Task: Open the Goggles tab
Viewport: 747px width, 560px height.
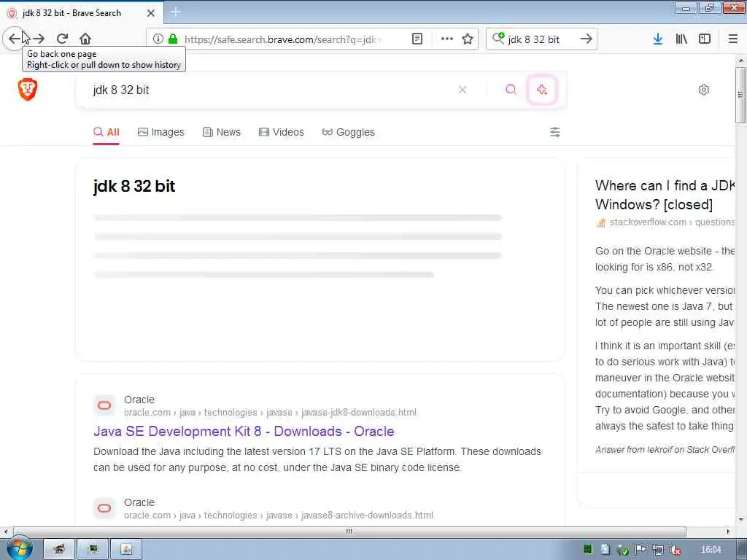Action: click(348, 132)
